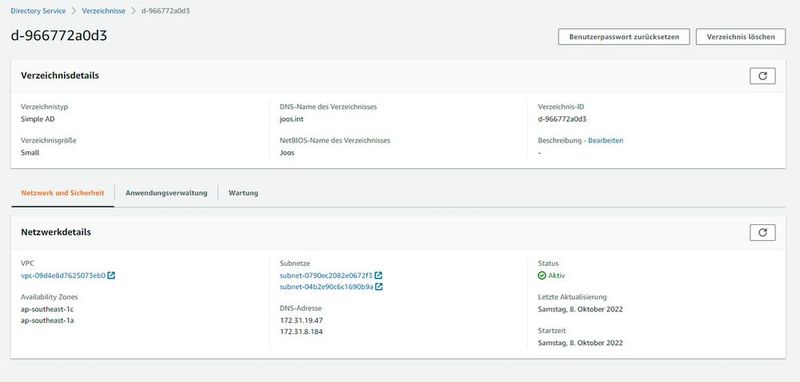
Task: Click DNS address 172.31.8.184
Action: [301, 332]
